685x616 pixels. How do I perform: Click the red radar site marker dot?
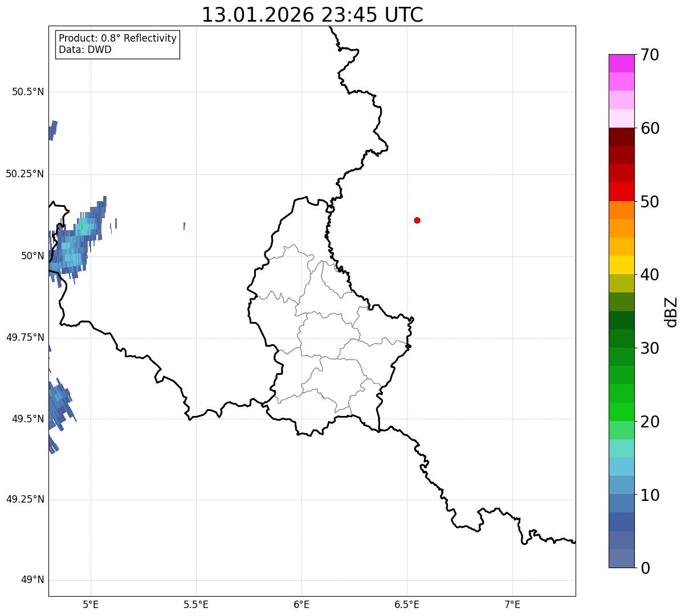[x=417, y=220]
